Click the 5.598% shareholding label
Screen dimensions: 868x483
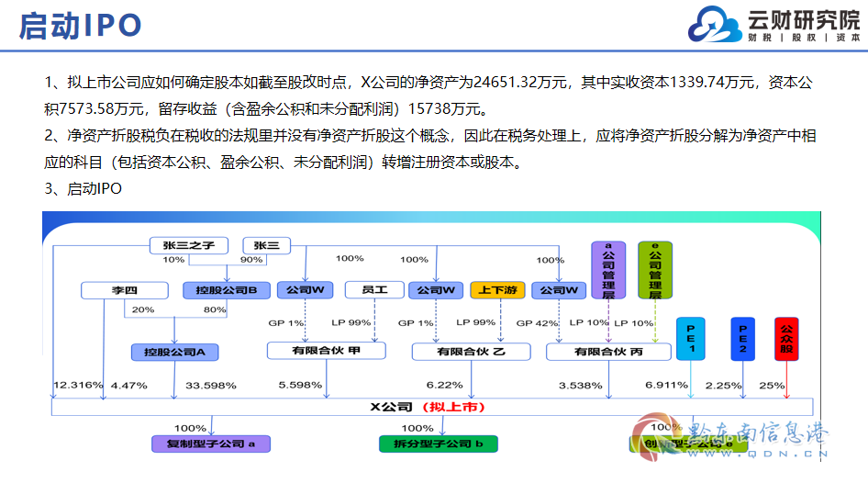point(300,385)
